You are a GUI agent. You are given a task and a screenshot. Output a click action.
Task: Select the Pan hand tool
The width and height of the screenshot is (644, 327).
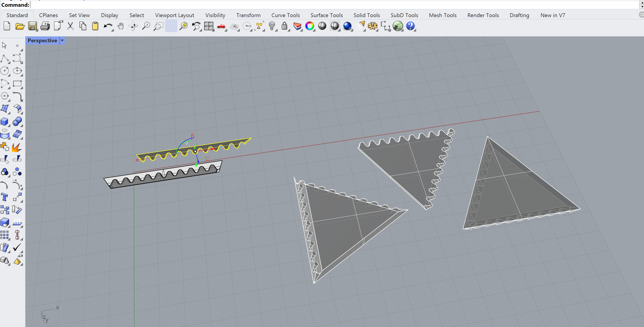click(121, 26)
